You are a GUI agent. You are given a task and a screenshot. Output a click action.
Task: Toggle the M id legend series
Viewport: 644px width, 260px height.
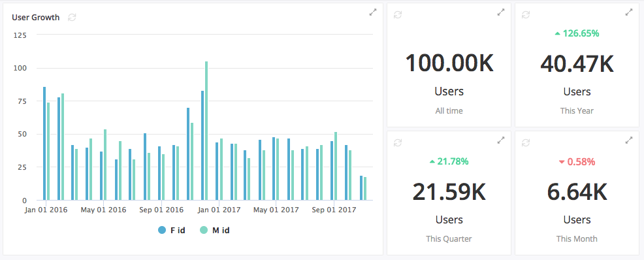point(214,231)
